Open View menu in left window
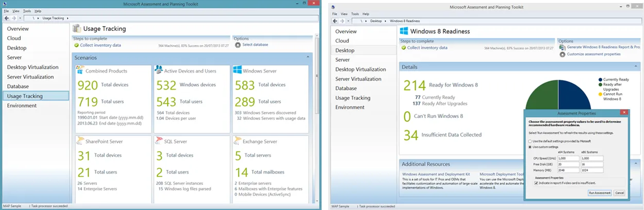The height and width of the screenshot is (210, 644). (x=16, y=11)
